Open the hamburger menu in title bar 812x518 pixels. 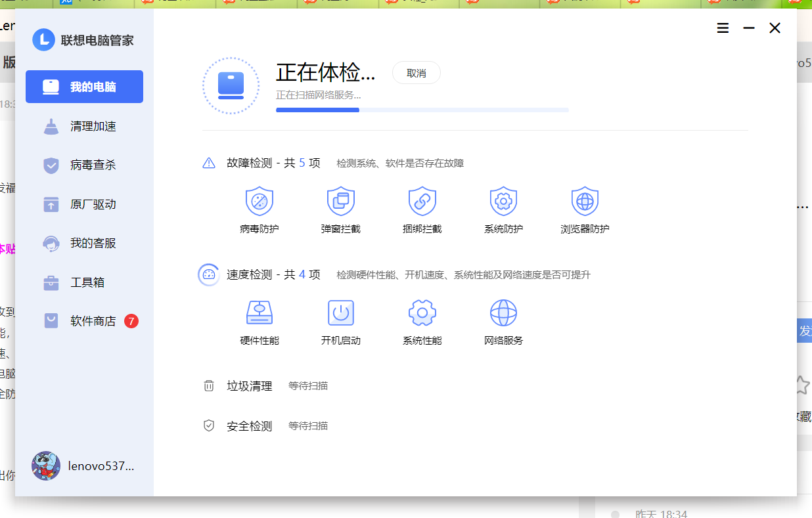point(723,28)
